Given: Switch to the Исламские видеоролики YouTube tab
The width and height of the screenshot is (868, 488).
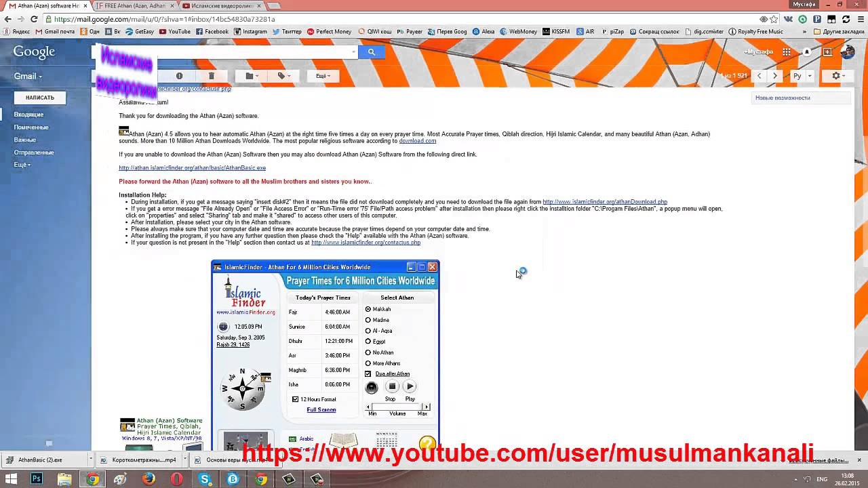Looking at the screenshot, I should (220, 5).
